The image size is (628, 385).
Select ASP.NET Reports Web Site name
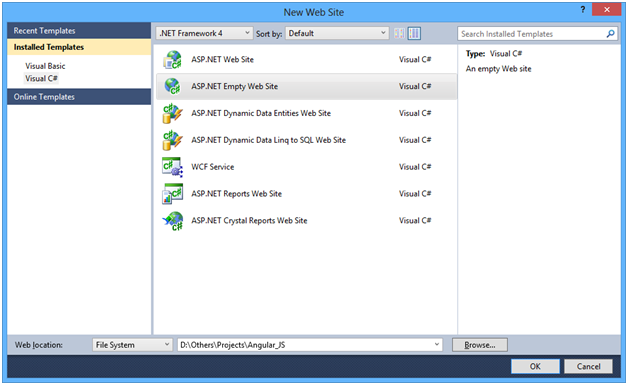pyautogui.click(x=236, y=194)
